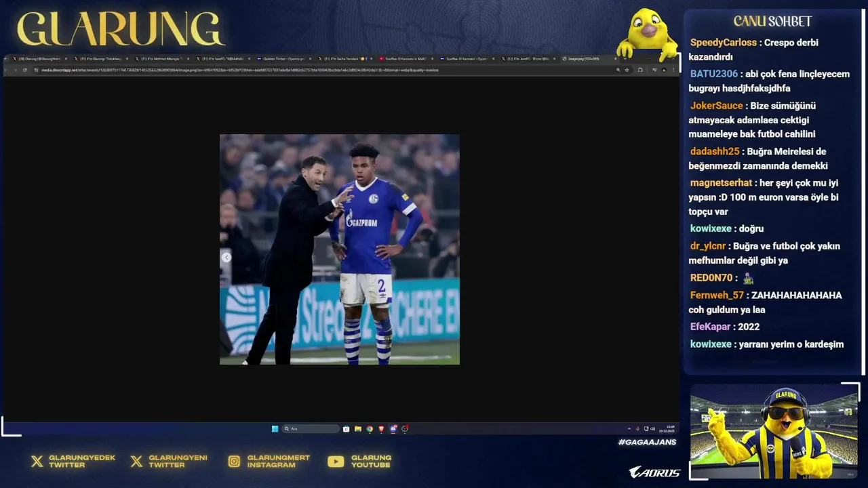The width and height of the screenshot is (868, 488).
Task: Switch to the Mehmet Altunışık X tab
Action: (x=161, y=59)
